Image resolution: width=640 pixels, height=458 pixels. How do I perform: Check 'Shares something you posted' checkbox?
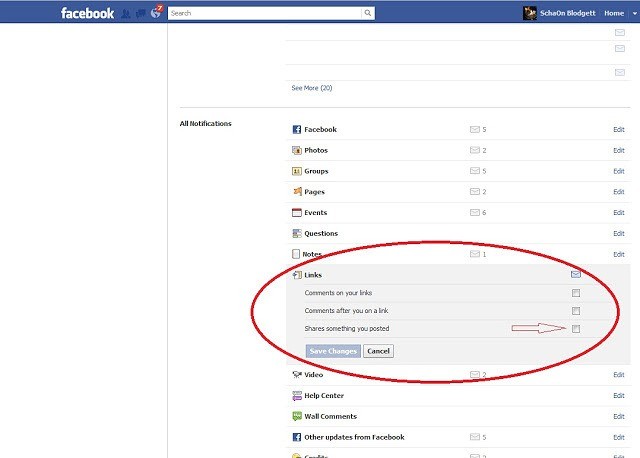click(575, 329)
